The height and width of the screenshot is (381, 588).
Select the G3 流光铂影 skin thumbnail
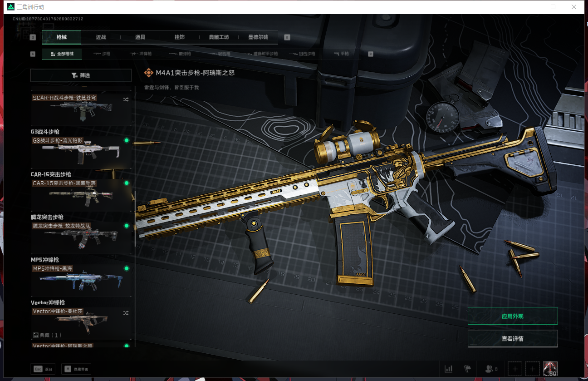[81, 153]
